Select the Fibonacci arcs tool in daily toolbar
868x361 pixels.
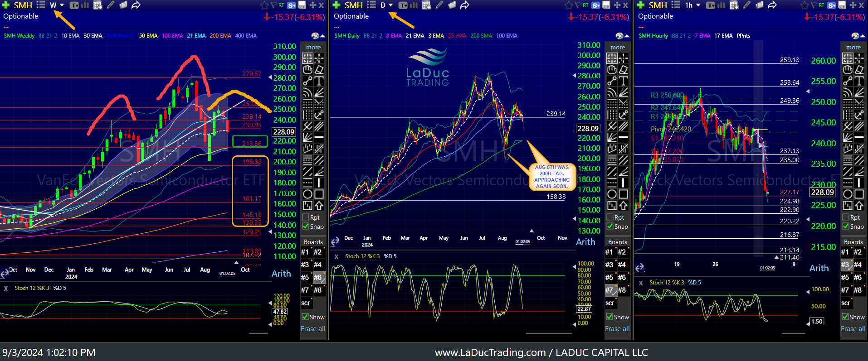point(612,92)
